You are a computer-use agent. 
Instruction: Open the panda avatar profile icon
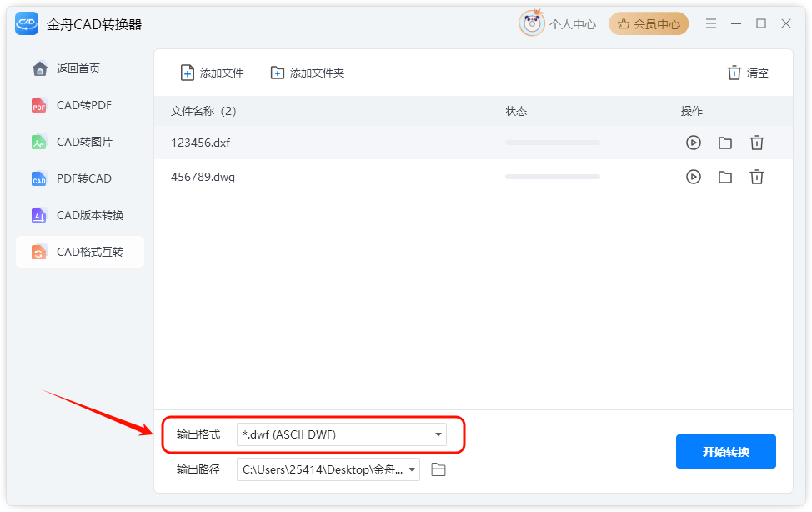pos(532,23)
